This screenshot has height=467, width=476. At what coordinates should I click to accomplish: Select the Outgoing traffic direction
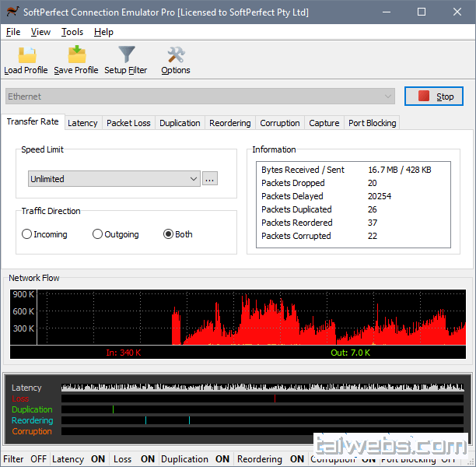[x=97, y=234]
